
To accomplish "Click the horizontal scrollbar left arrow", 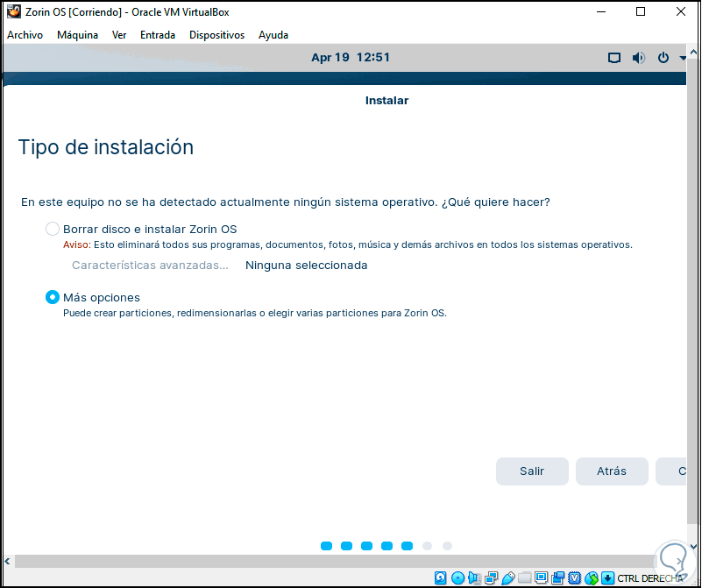I will click(7, 561).
